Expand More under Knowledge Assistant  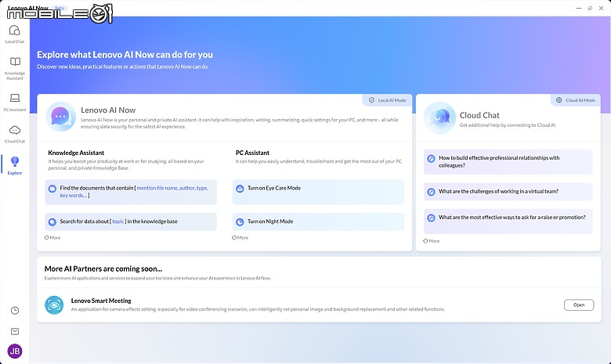[52, 237]
